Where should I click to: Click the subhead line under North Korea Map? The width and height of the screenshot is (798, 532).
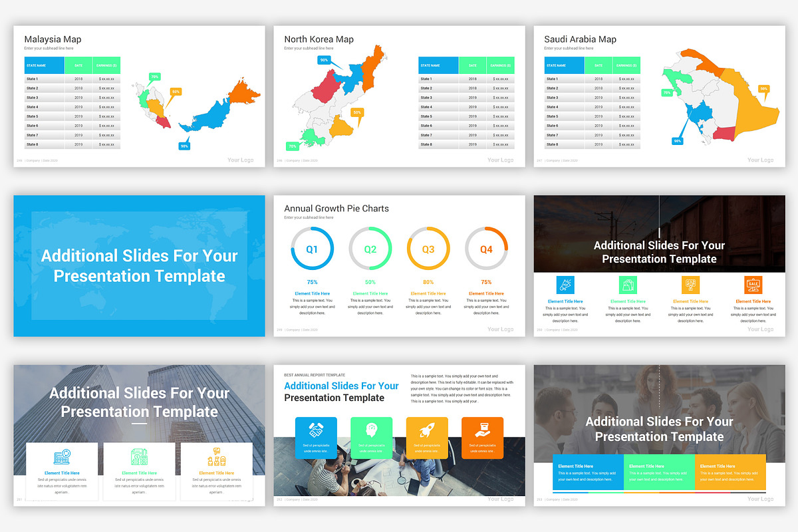coord(309,49)
